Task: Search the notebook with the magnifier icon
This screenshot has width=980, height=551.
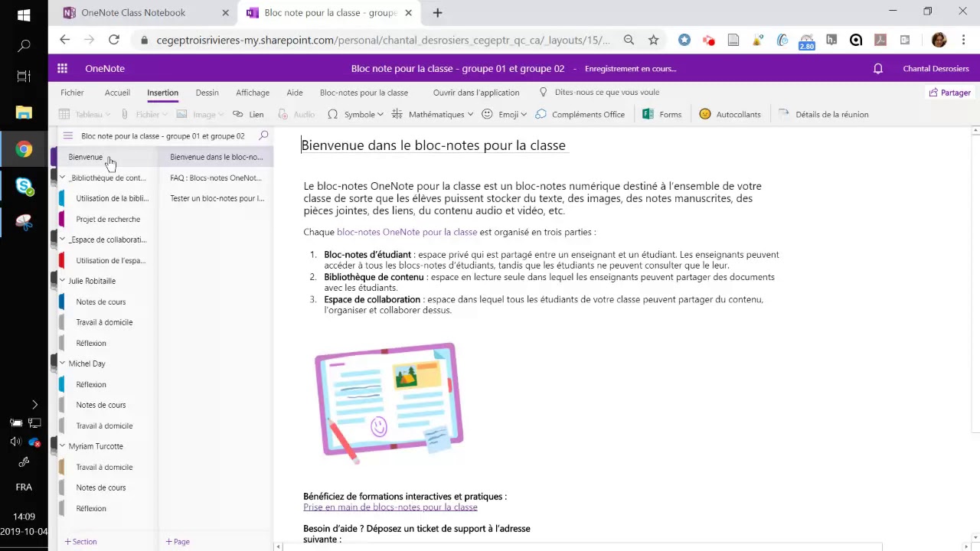Action: tap(263, 135)
